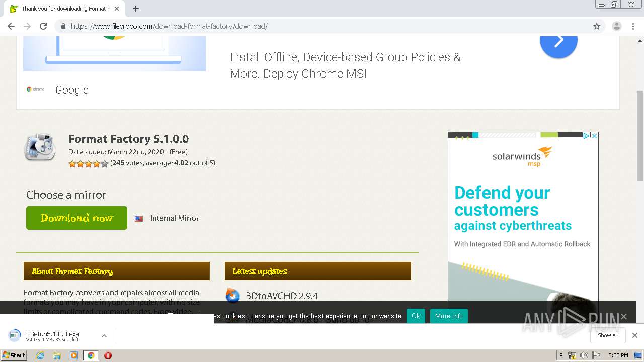The width and height of the screenshot is (644, 362).
Task: Open the Windows Start menu
Action: point(14,355)
